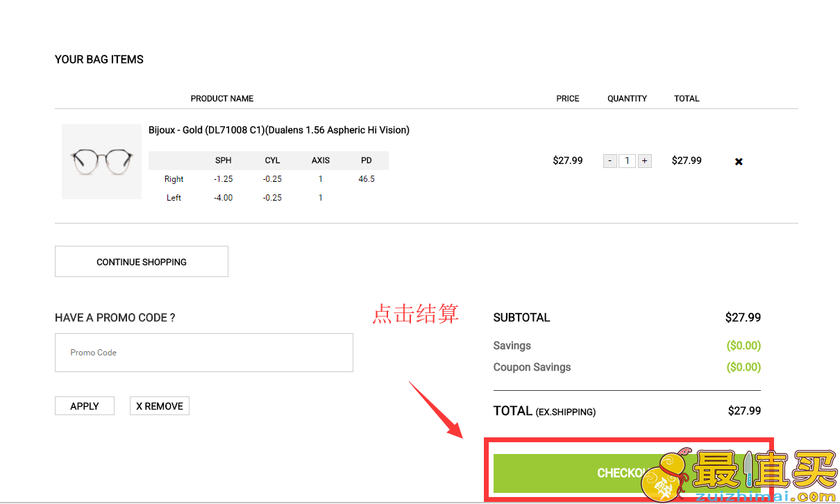
Task: Click the Continue Shopping button
Action: click(x=142, y=262)
